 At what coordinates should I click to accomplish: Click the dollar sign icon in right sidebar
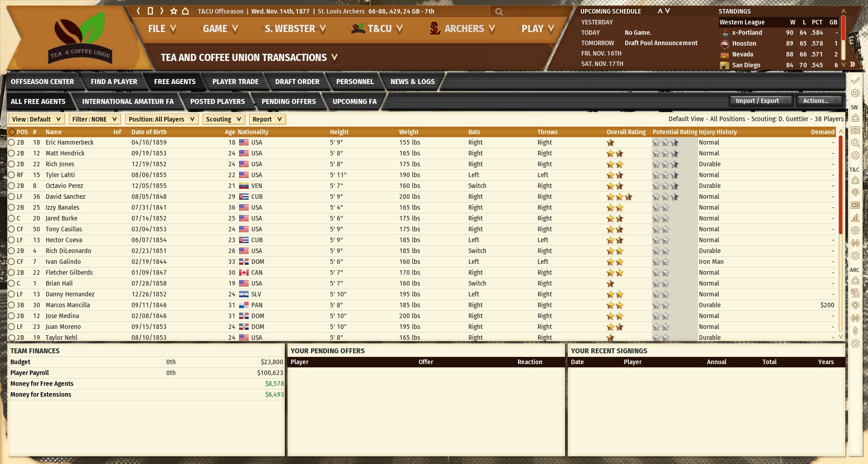click(855, 331)
